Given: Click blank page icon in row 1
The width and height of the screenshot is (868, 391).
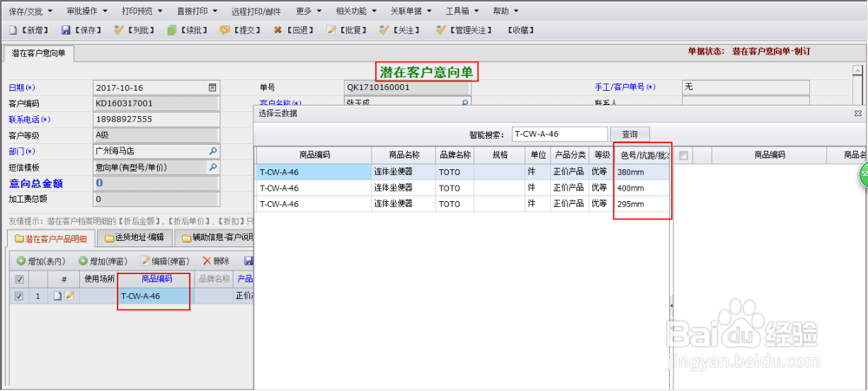Looking at the screenshot, I should pos(57,297).
